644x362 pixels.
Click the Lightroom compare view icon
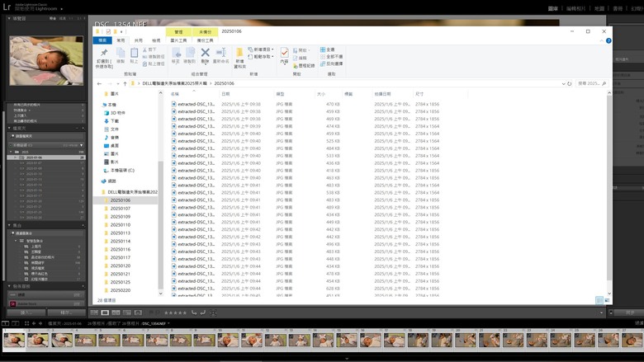(116, 313)
